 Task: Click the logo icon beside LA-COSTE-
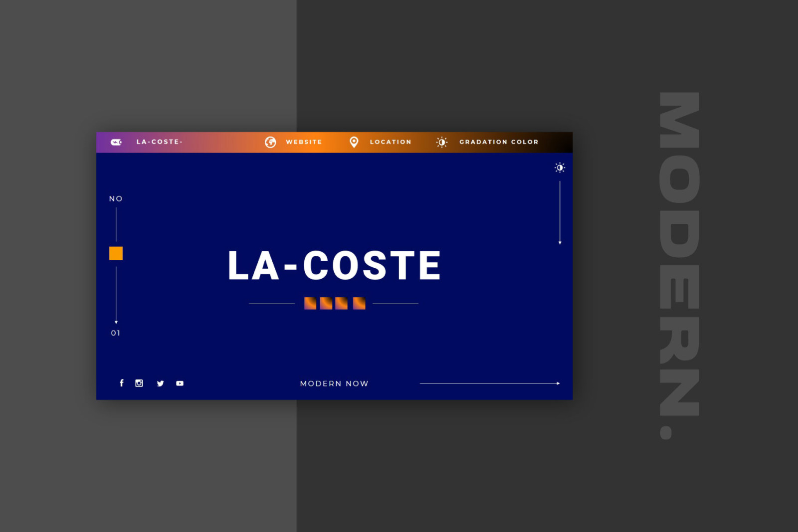click(x=116, y=142)
